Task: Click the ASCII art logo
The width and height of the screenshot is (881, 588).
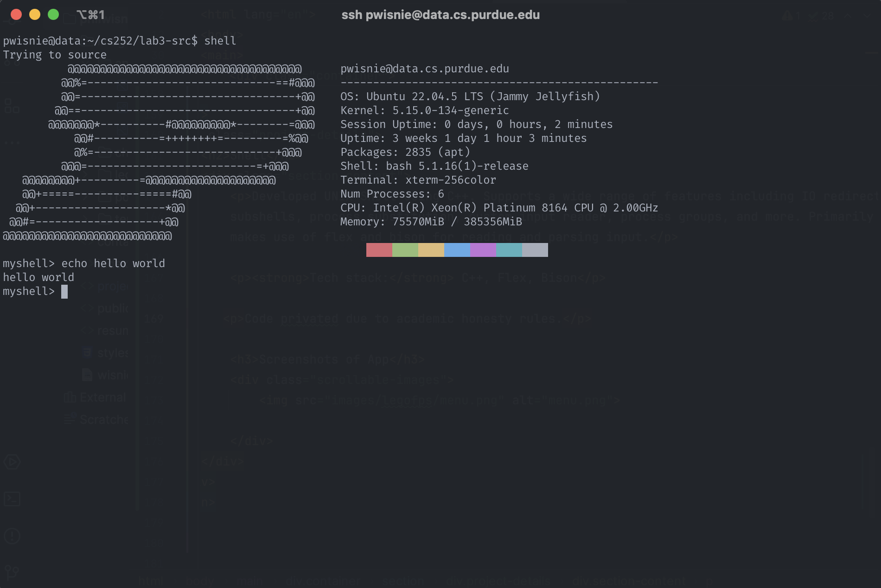Action: pos(159,153)
